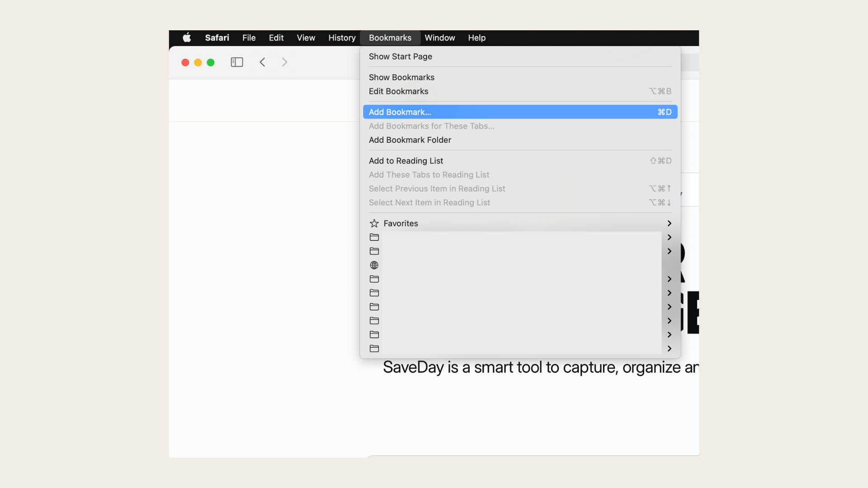The width and height of the screenshot is (868, 488).
Task: Open the Help menu
Action: (477, 38)
